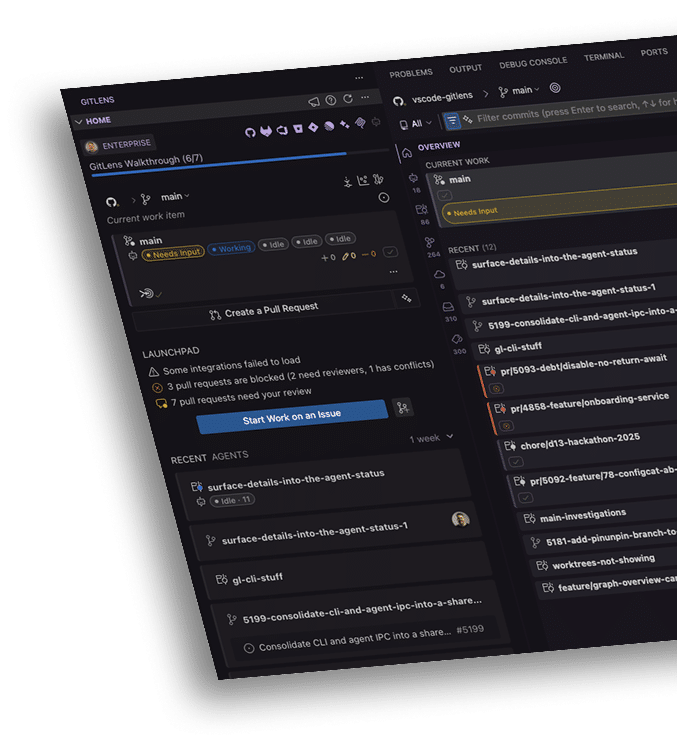
Task: Click the circle target icon beside main branch
Action: pyautogui.click(x=384, y=198)
